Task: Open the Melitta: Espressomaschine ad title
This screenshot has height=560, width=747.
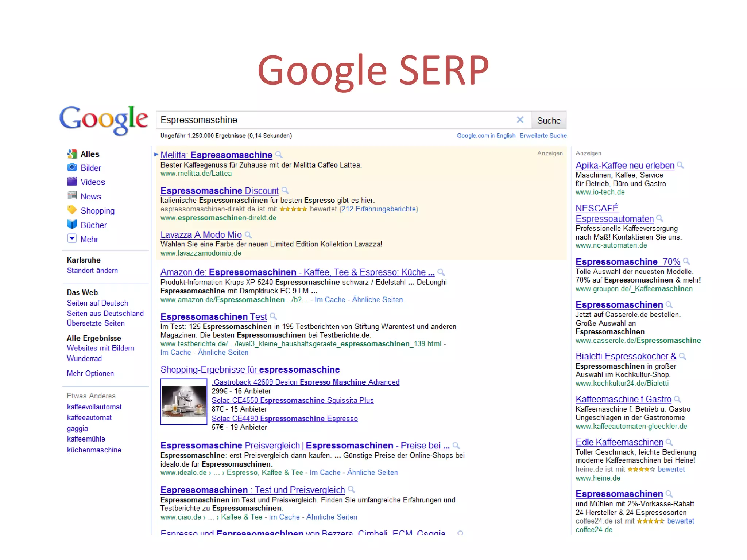Action: (216, 155)
